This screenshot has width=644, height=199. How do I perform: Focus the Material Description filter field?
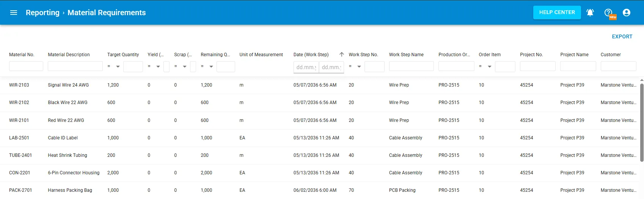pos(75,66)
